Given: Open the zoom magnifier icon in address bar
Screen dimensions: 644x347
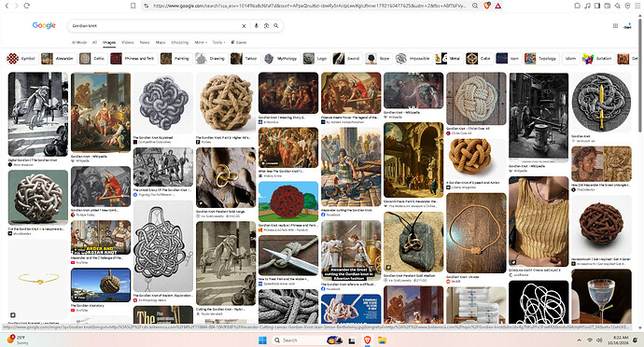Looking at the screenshot, I should [475, 6].
